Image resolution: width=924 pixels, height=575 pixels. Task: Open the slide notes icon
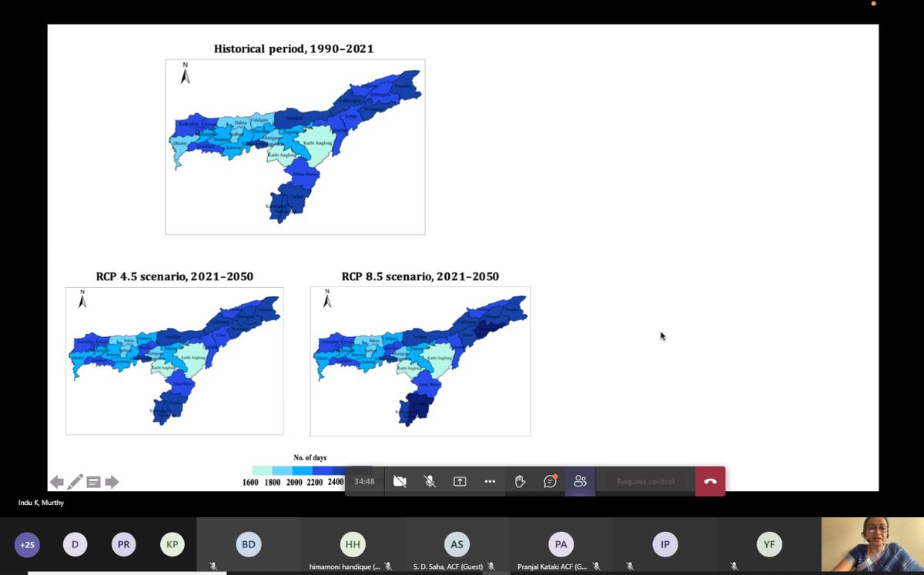(93, 482)
